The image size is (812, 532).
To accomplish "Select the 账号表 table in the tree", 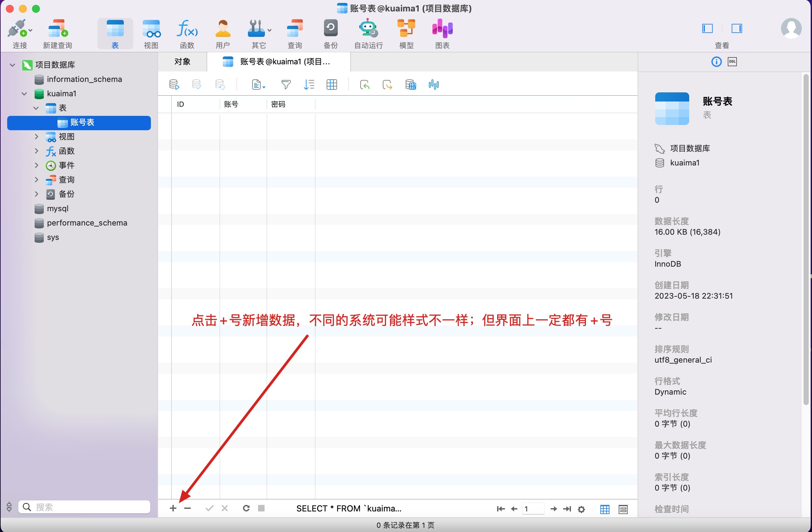I will [79, 122].
